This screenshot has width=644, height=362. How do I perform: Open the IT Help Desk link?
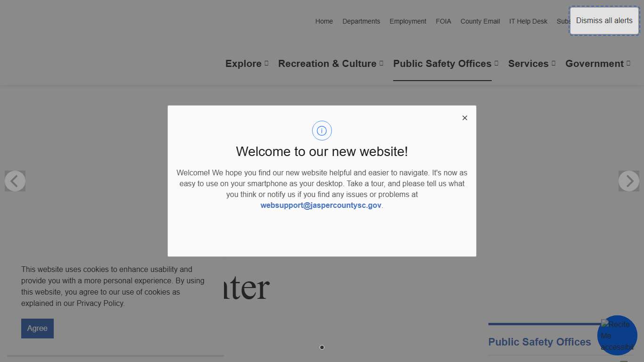coord(528,21)
